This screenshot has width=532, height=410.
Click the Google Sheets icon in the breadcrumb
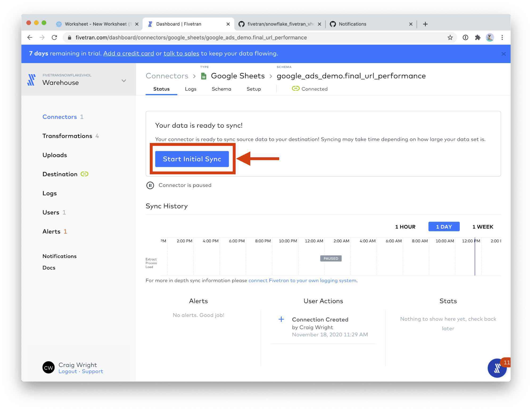tap(204, 76)
